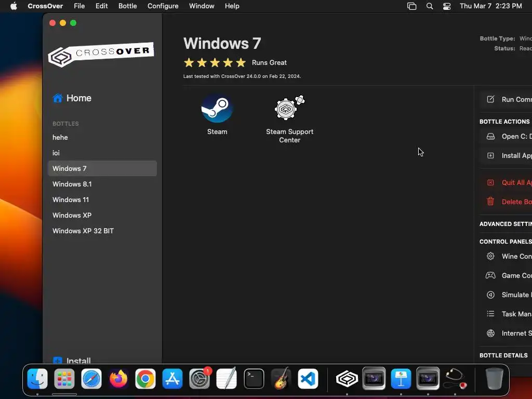Click the Internet Settings globe icon

(x=490, y=333)
